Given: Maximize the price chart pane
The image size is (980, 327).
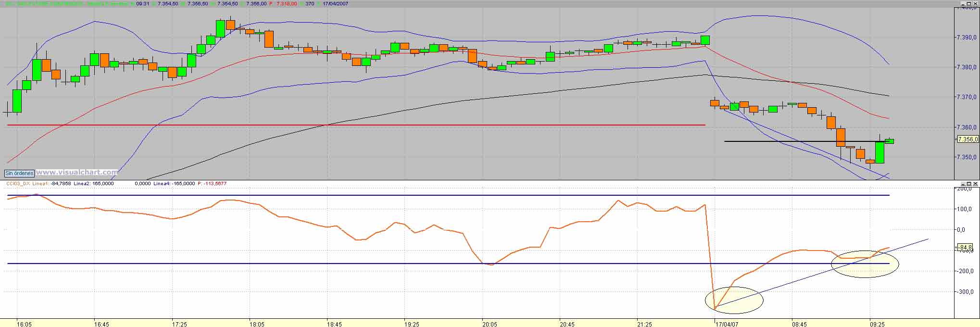Looking at the screenshot, I should (969, 3).
